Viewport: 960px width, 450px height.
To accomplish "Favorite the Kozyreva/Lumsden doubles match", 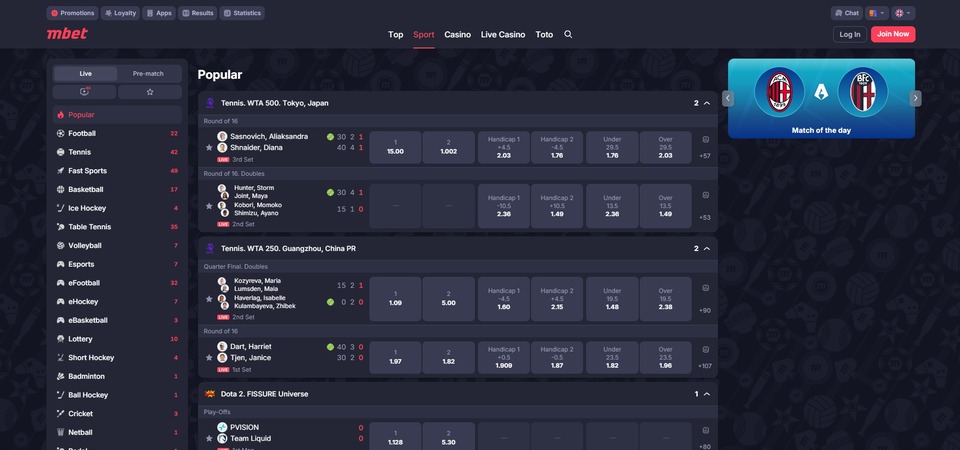I will pos(209,299).
